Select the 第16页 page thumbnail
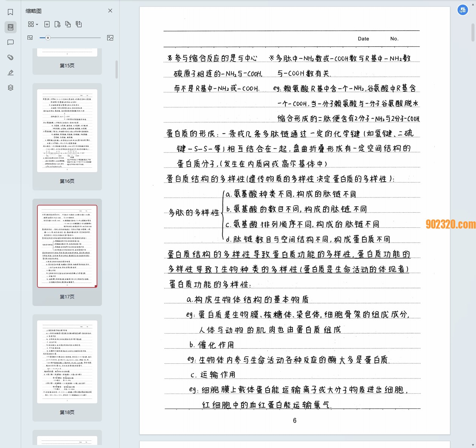 click(x=67, y=131)
